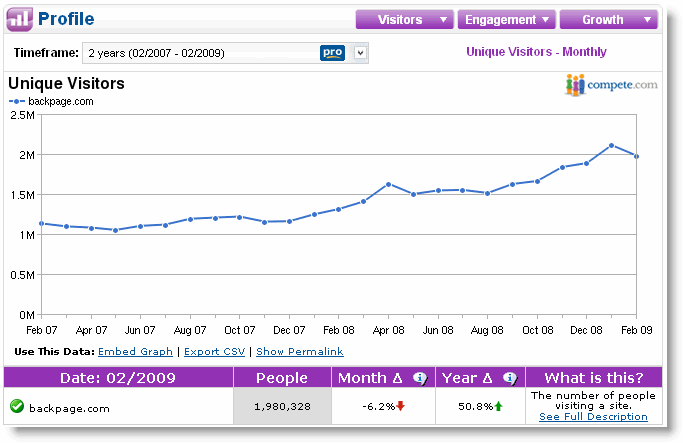This screenshot has width=683, height=443.
Task: Click the -6.2% month change value
Action: (378, 406)
